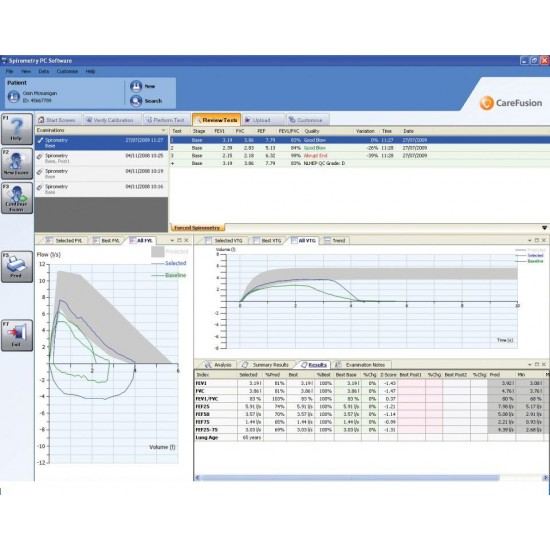Click the Exit door icon

click(16, 335)
